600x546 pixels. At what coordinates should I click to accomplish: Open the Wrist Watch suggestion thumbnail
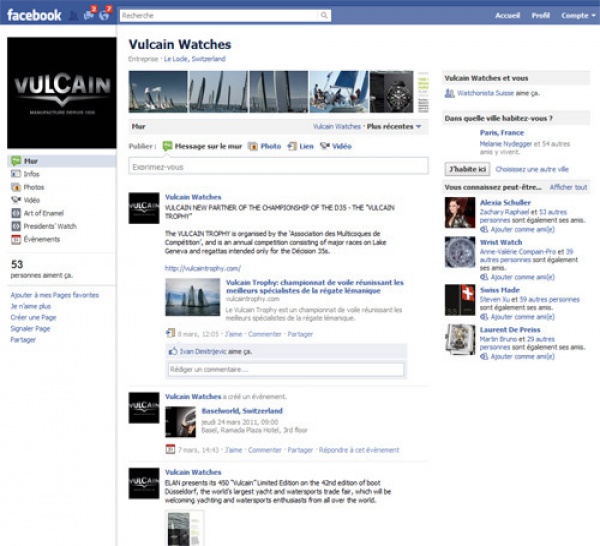click(460, 252)
